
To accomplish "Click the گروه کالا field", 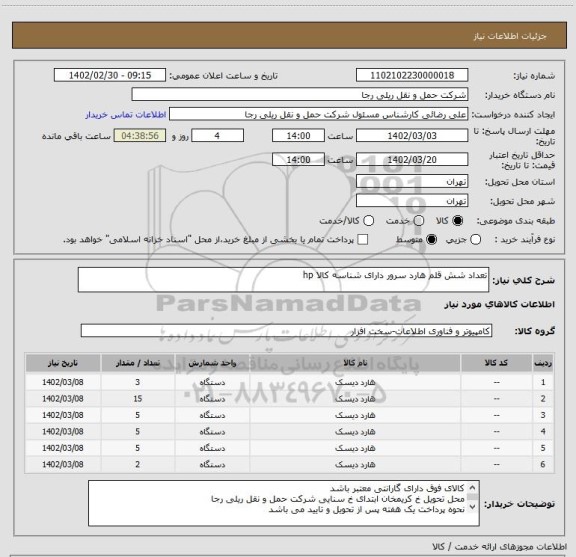I will pos(286,331).
